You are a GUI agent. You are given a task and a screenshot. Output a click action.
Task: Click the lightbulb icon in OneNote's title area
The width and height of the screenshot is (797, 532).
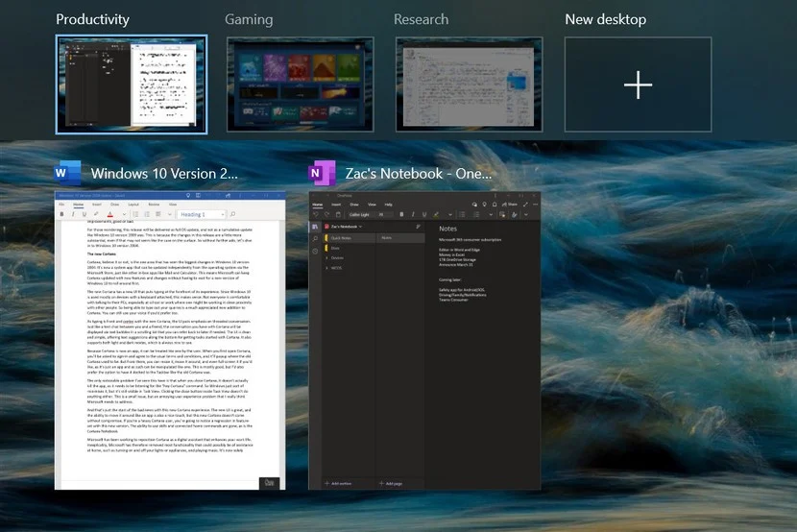point(484,205)
